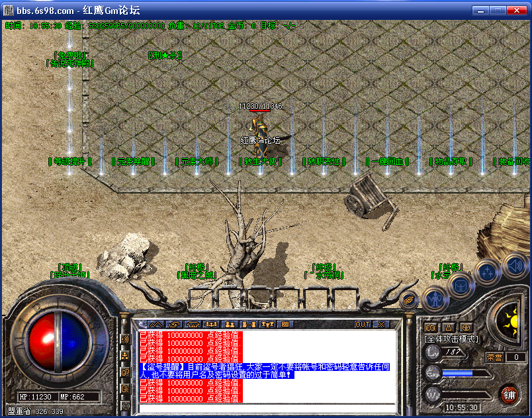Click the first small icon above attack mode
Viewport: 532px width, 418px height.
(x=430, y=327)
